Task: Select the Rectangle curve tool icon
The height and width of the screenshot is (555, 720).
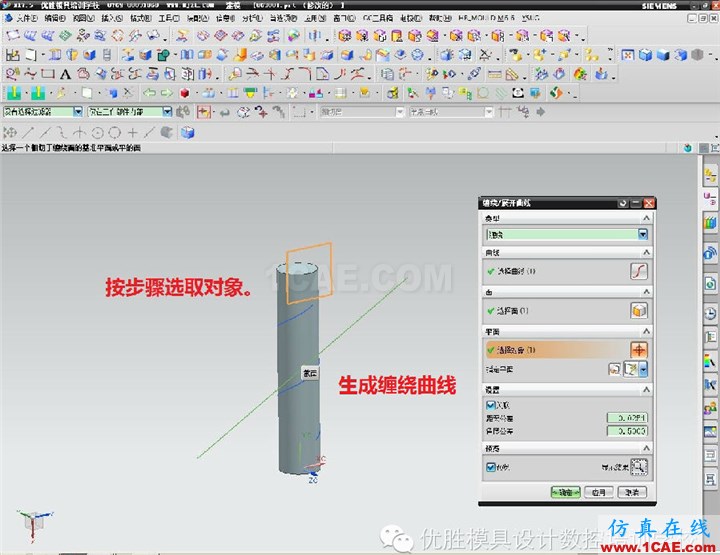Action: 48,73
